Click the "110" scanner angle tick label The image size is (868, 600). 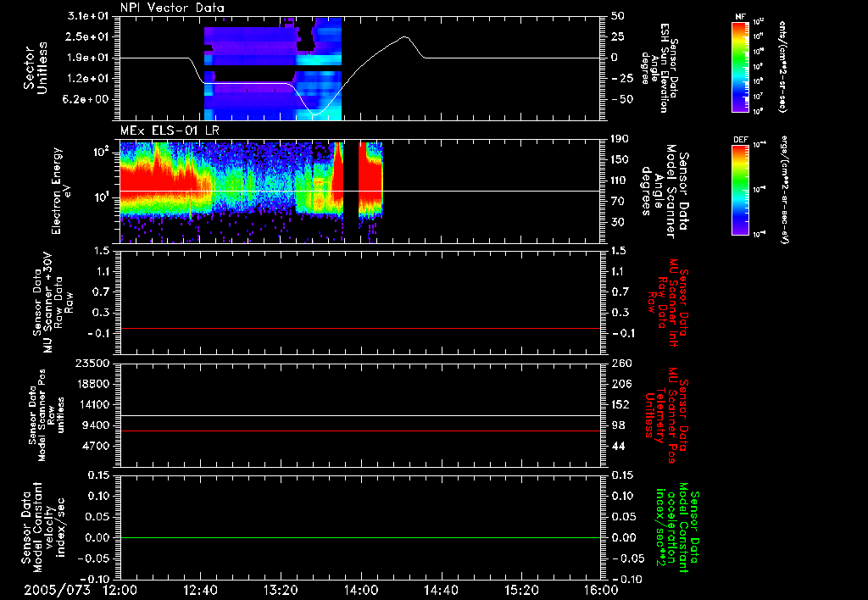(x=620, y=181)
